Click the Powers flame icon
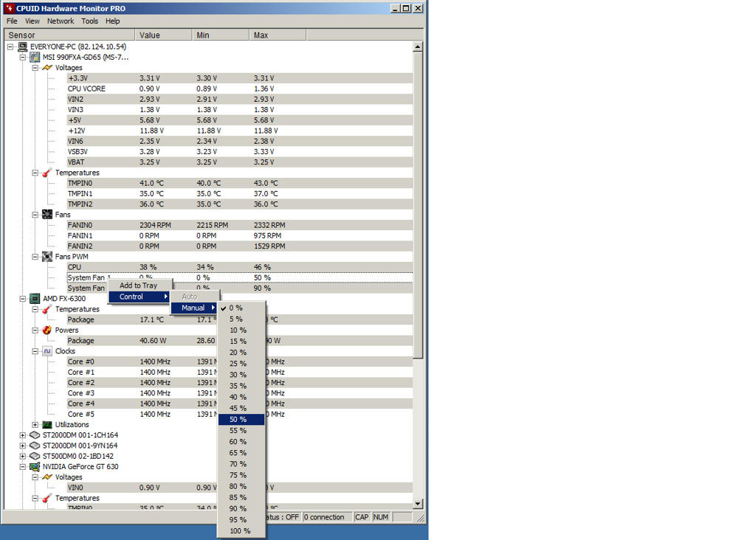Image resolution: width=756 pixels, height=540 pixels. tap(47, 330)
